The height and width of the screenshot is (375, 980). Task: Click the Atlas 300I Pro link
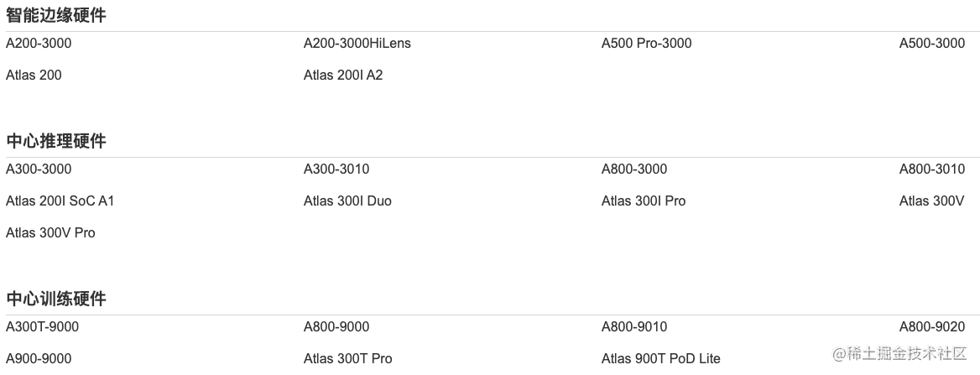tap(643, 201)
